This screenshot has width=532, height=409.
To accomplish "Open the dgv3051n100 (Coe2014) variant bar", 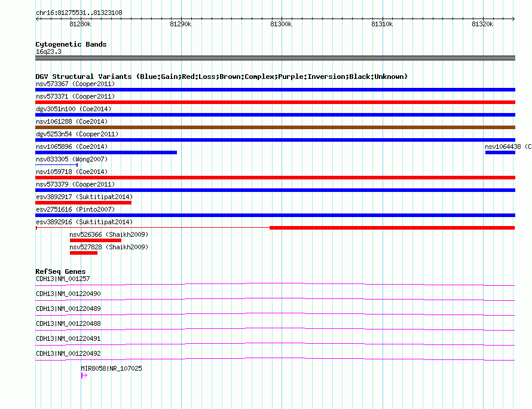I will point(275,115).
